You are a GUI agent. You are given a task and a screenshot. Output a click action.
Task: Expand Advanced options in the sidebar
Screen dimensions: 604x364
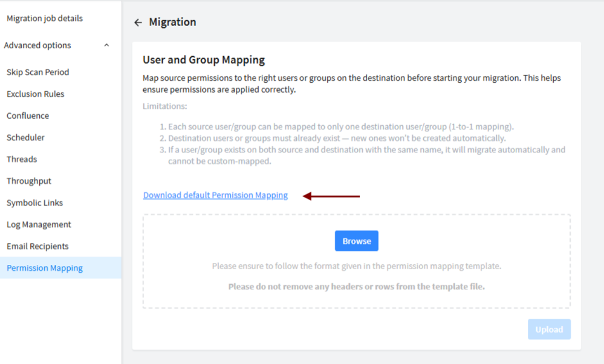pos(37,45)
